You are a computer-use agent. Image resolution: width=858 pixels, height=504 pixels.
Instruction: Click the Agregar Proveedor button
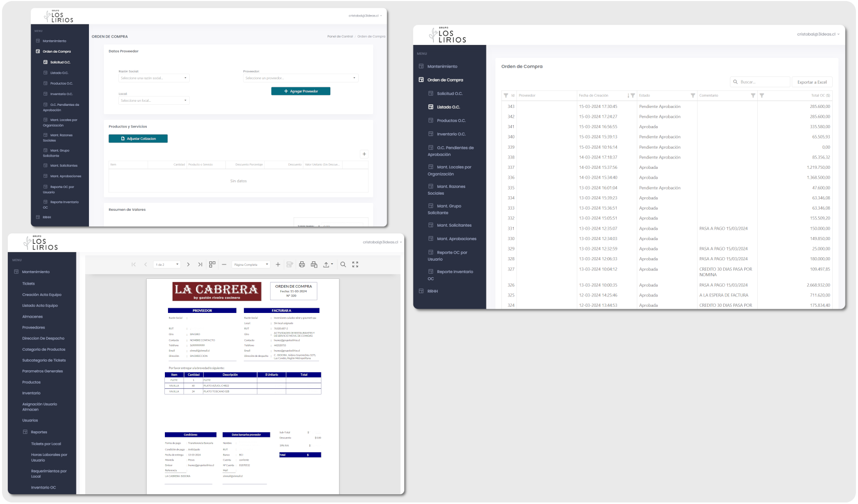click(300, 91)
